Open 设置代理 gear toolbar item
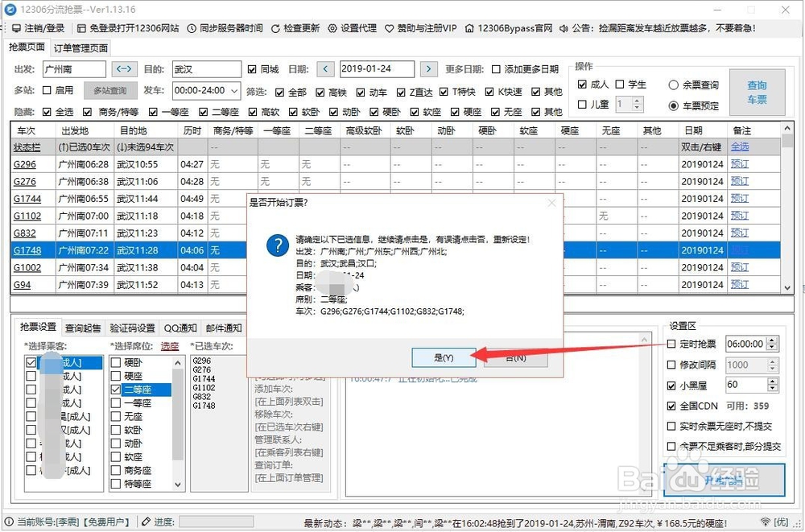 [x=353, y=28]
